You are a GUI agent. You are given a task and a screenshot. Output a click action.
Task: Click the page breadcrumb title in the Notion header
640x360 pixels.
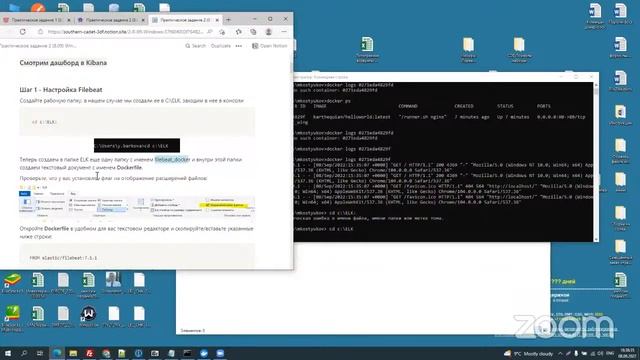click(38, 46)
